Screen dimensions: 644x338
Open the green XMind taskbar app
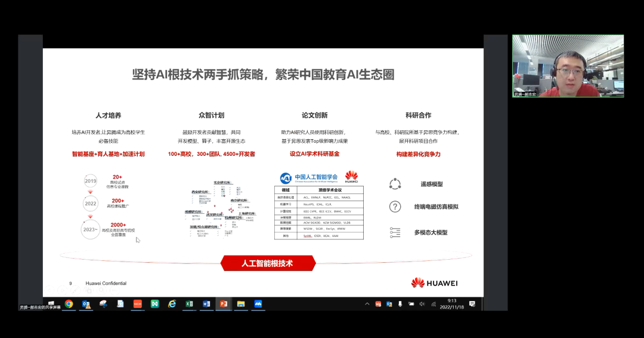(x=155, y=304)
